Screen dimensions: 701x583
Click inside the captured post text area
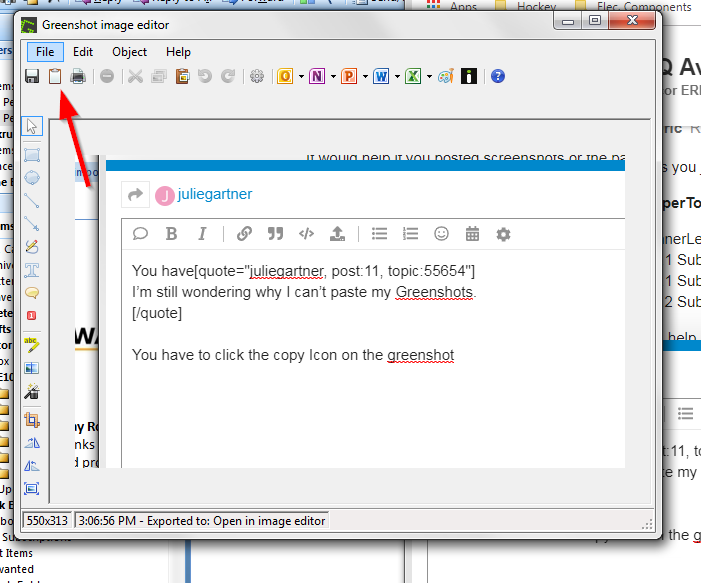[x=373, y=358]
